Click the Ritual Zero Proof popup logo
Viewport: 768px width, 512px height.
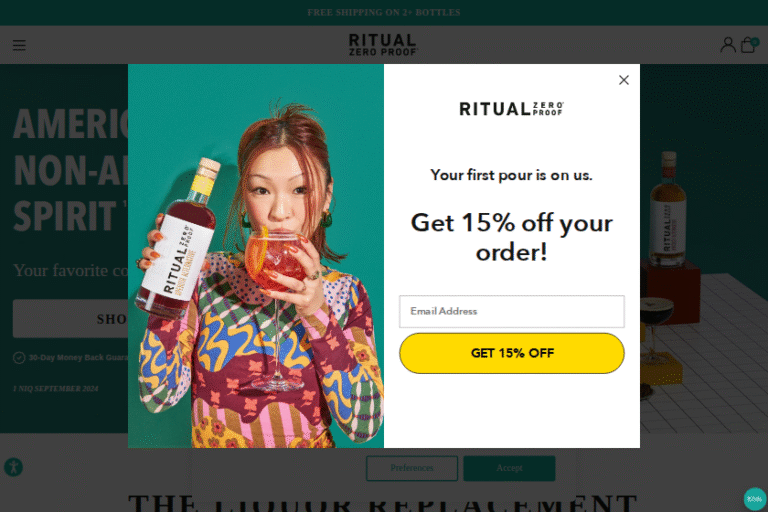511,108
